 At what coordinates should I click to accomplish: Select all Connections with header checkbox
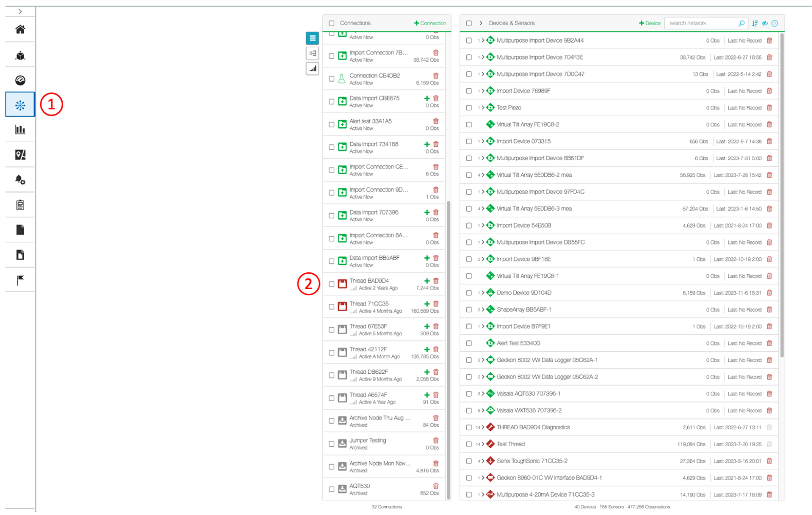tap(331, 23)
